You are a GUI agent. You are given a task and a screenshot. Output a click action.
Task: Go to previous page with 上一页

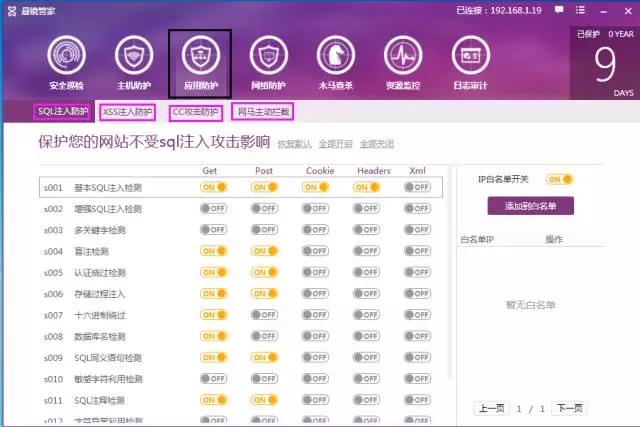491,408
